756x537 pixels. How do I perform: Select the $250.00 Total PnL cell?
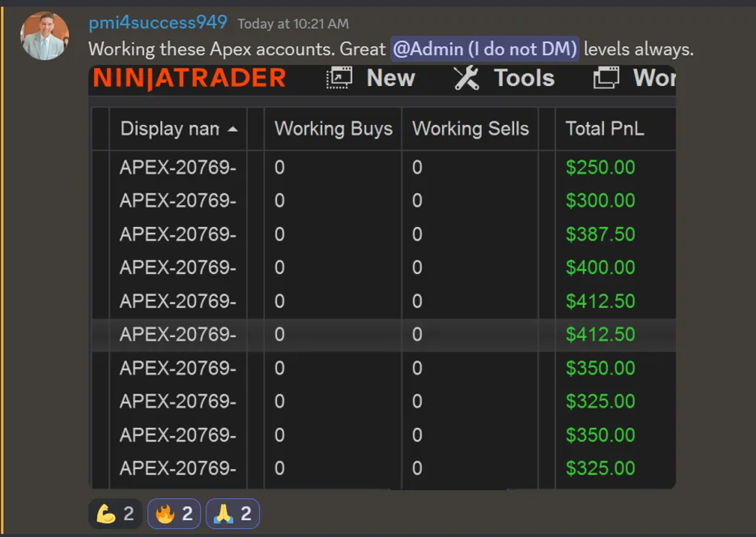(x=600, y=167)
